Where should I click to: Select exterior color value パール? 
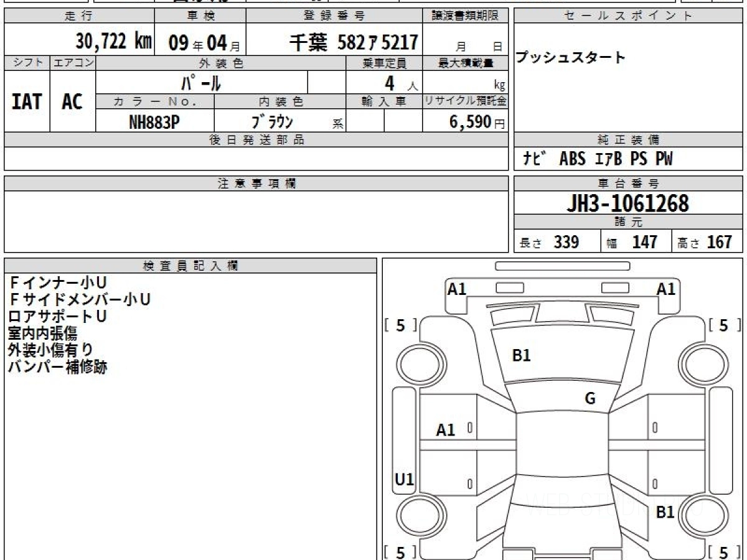tap(201, 82)
